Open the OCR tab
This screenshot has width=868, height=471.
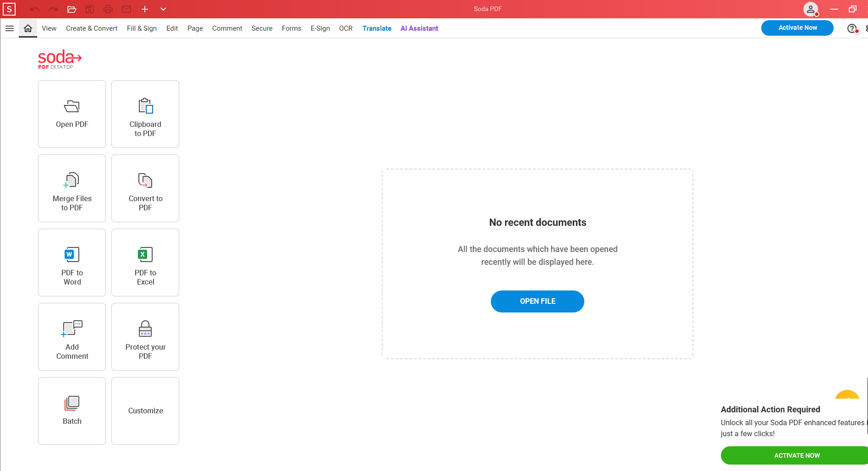[x=346, y=28]
